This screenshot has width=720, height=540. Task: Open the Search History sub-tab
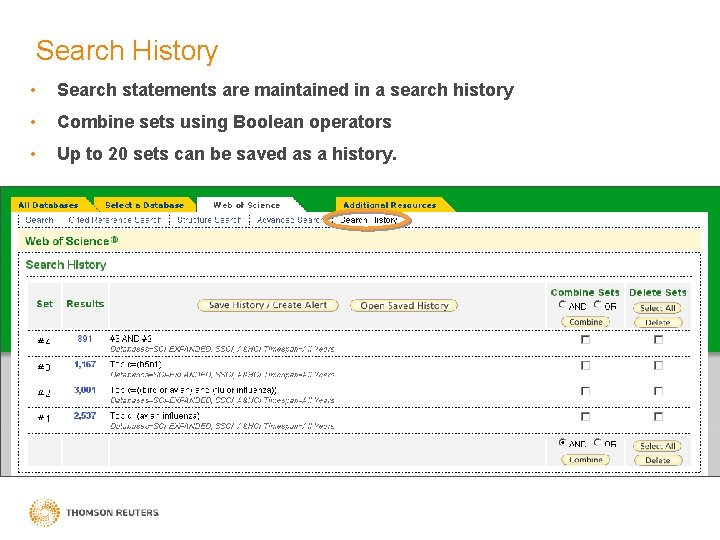[x=369, y=220]
